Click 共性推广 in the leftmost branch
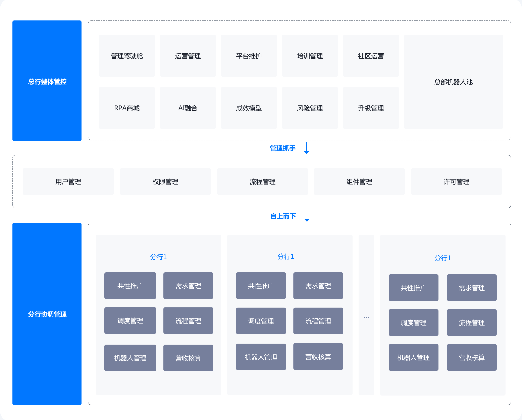522x420 pixels. tap(130, 286)
